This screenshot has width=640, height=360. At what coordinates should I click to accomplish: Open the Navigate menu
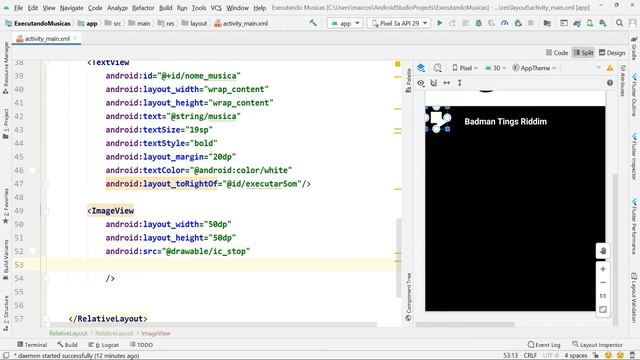71,8
